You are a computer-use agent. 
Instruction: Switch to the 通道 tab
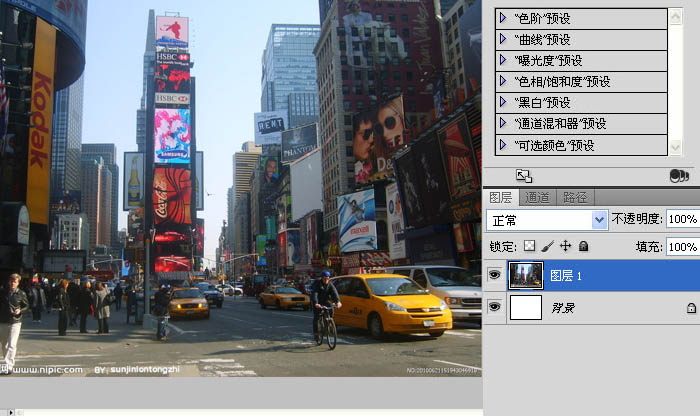tap(537, 197)
